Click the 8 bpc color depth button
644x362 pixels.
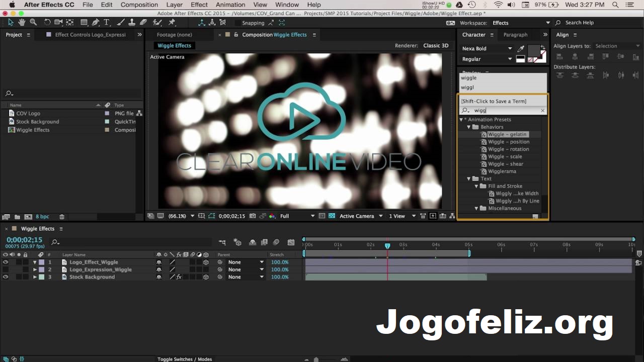pos(42,217)
